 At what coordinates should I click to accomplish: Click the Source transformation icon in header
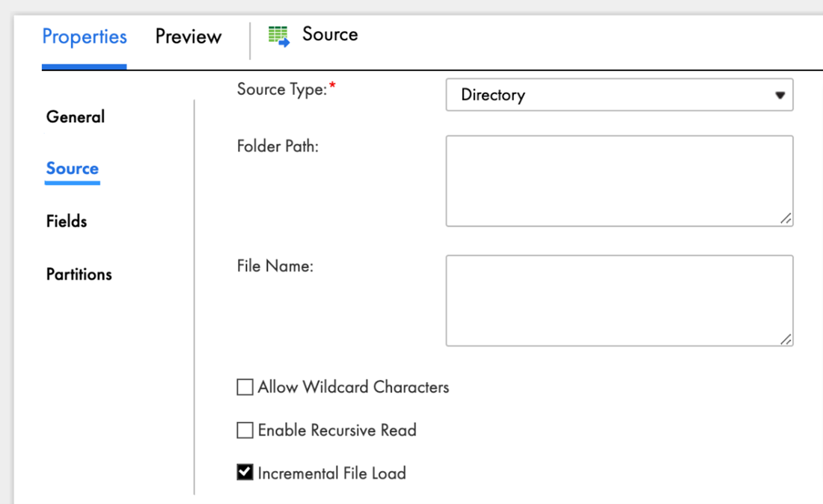click(x=278, y=37)
